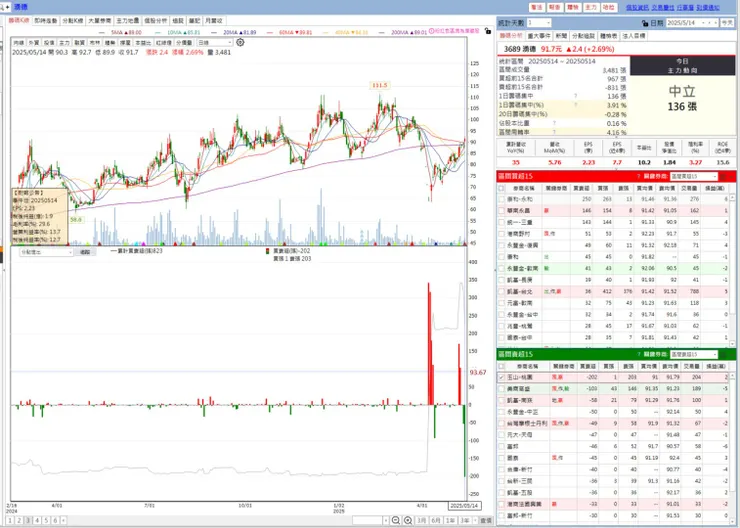Click the 追蹤 button in the lower chart
Viewport: 740px width, 528px height.
point(85,252)
